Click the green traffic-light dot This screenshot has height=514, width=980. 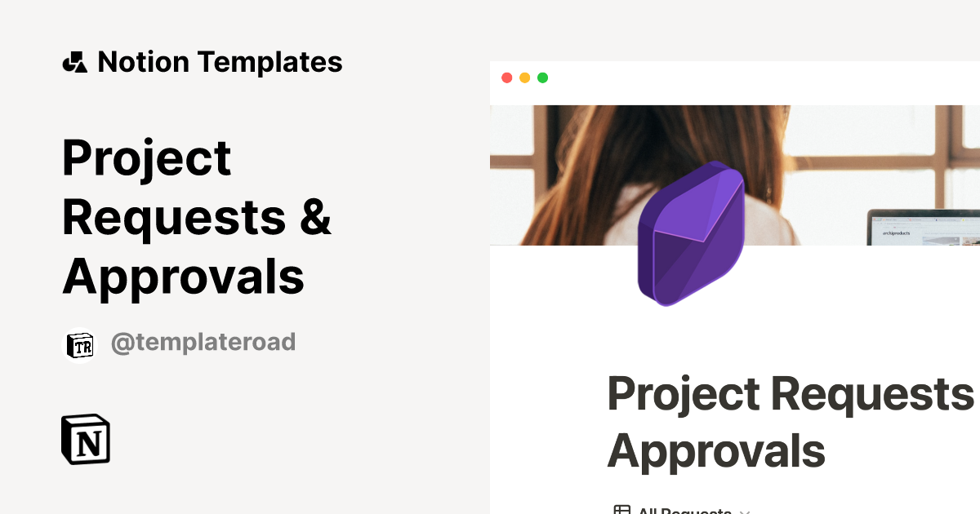(x=542, y=78)
